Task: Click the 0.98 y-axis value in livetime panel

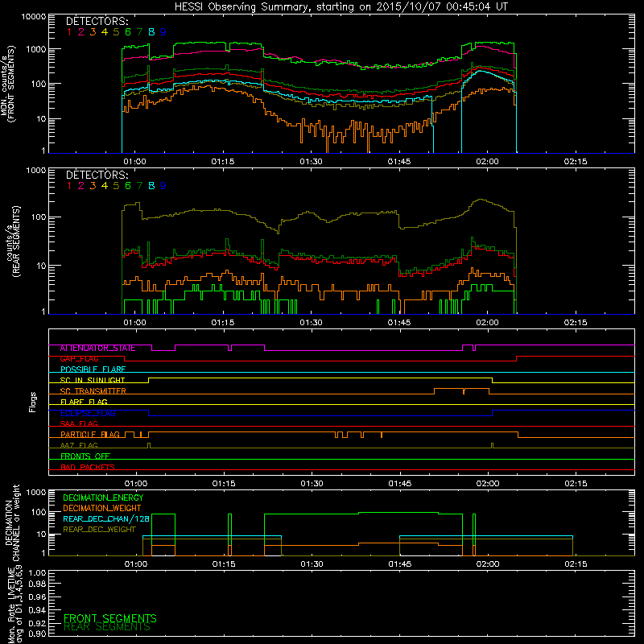Action: 37,584
